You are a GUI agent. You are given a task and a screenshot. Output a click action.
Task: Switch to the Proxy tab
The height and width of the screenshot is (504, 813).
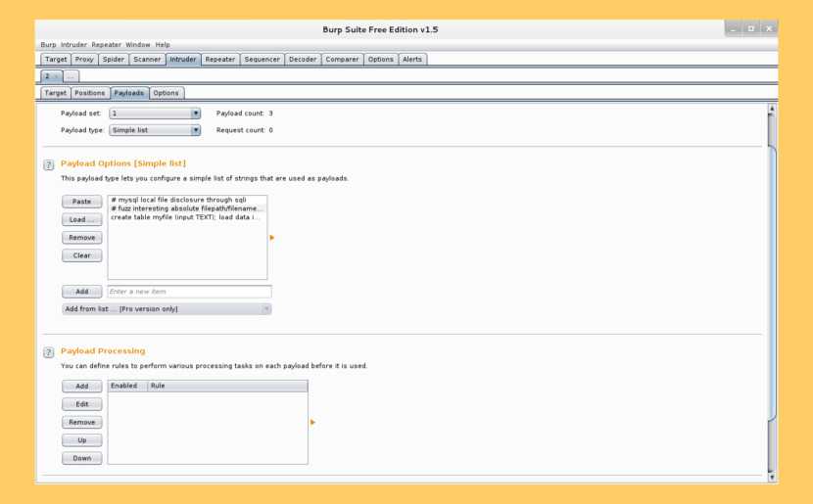point(84,59)
